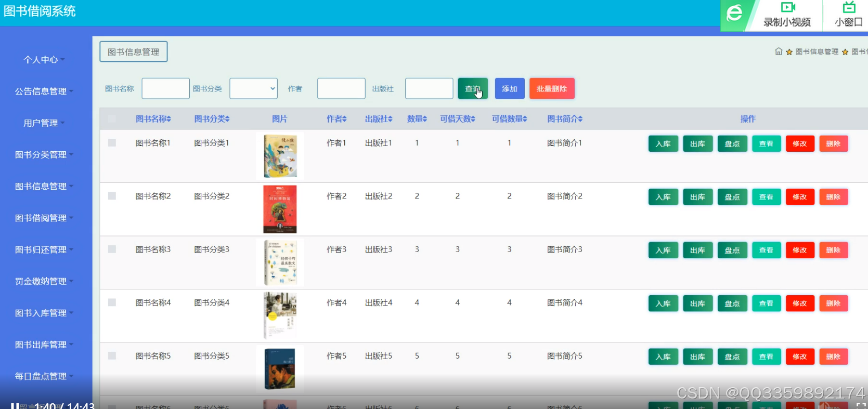This screenshot has width=868, height=409.
Task: Sort by 图书名称 column arrow
Action: (169, 119)
